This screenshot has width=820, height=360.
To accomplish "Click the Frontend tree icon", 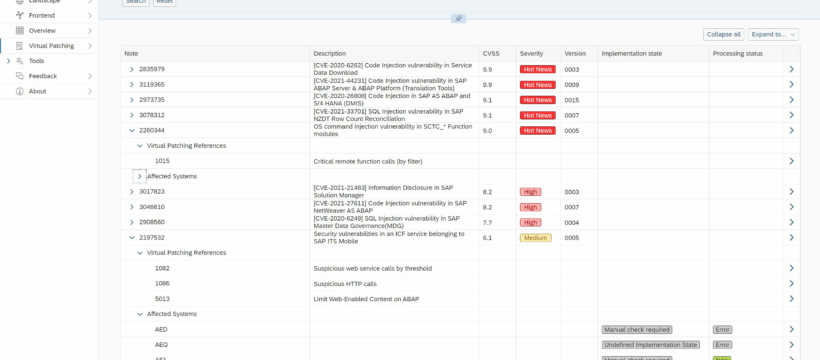I will (x=20, y=16).
